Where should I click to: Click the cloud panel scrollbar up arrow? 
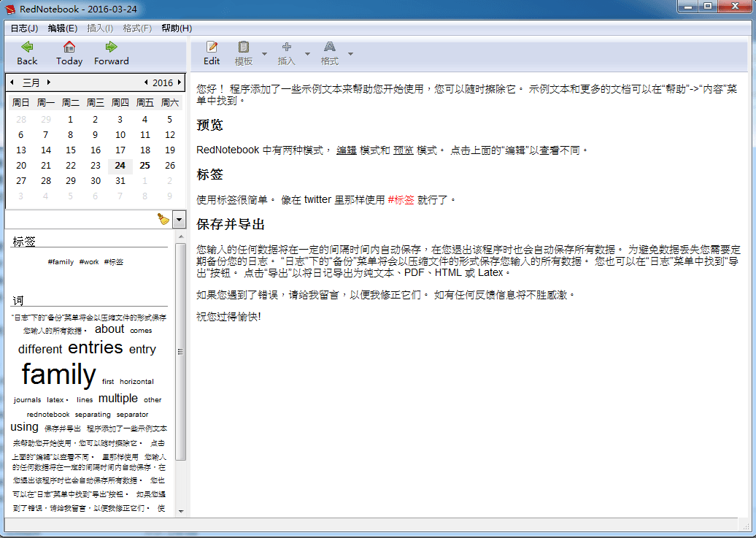coord(181,237)
